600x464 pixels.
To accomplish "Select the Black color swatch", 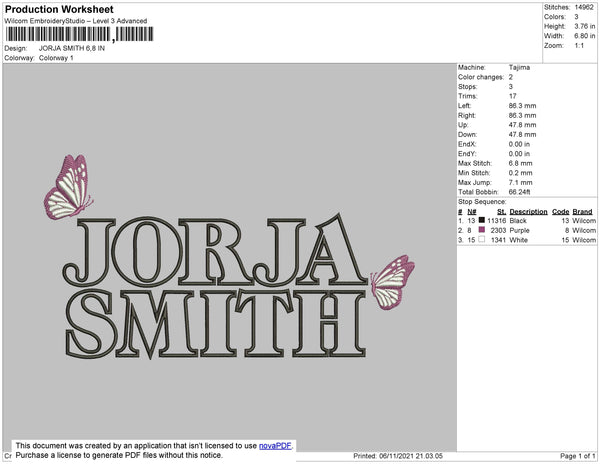I will coord(482,220).
